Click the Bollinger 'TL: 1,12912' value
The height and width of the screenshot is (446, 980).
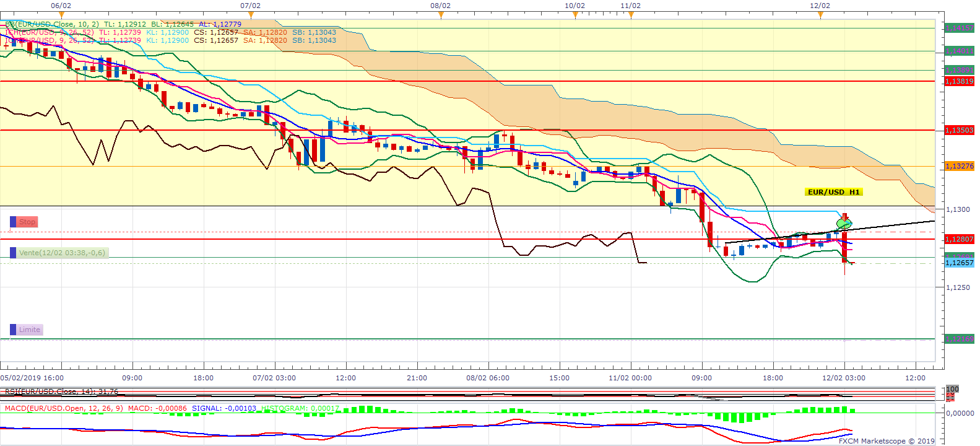125,24
